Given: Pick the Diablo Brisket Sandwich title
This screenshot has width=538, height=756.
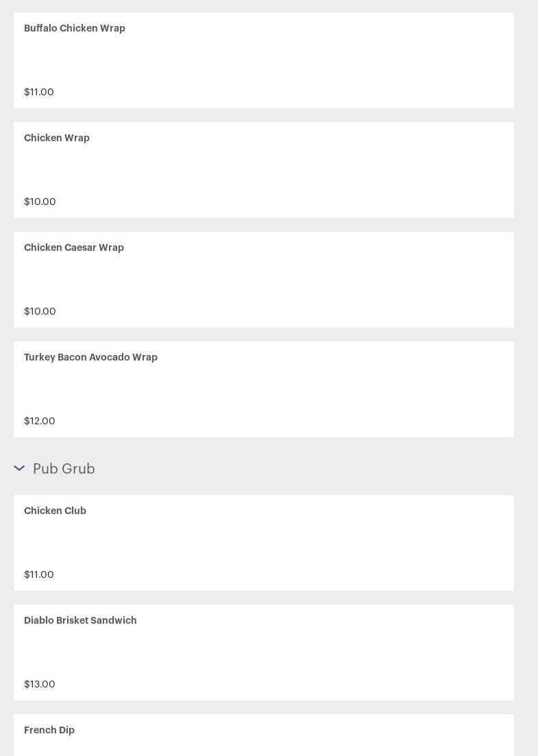Looking at the screenshot, I should click(80, 621).
